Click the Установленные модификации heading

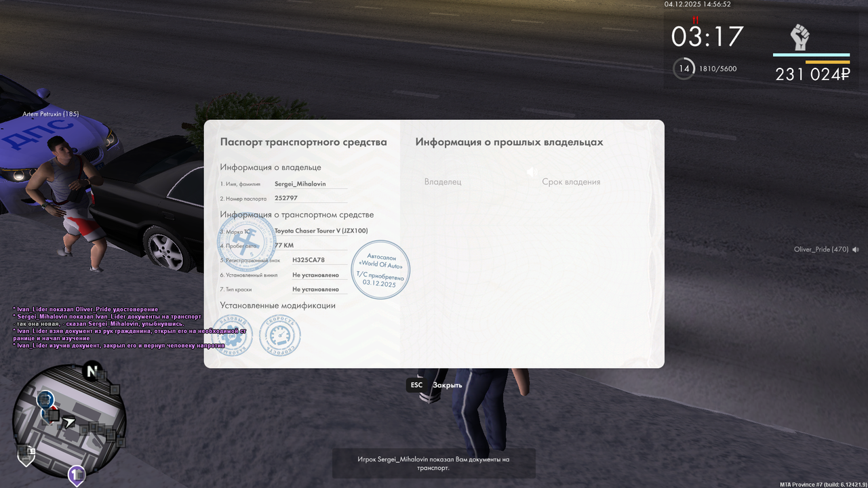tap(277, 305)
